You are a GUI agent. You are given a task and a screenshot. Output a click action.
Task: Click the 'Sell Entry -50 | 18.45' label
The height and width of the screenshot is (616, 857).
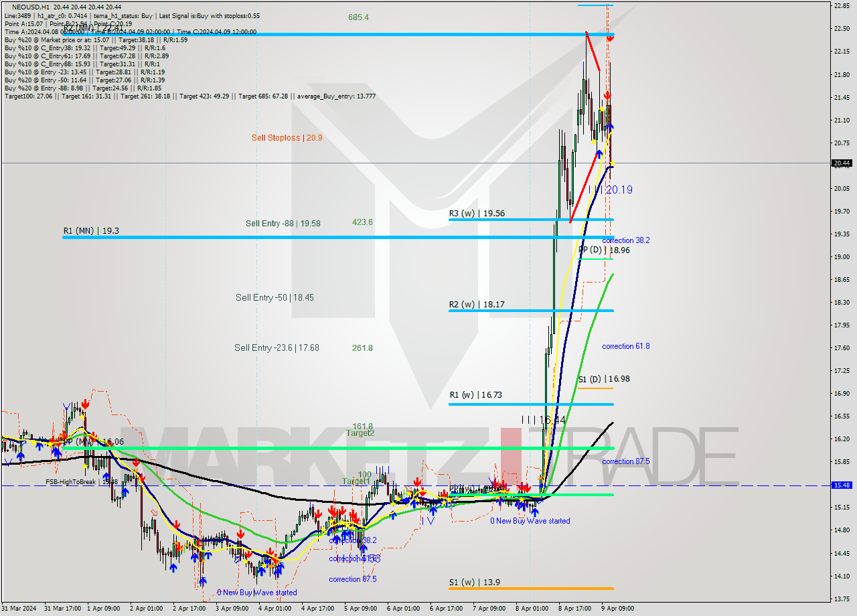coord(275,297)
